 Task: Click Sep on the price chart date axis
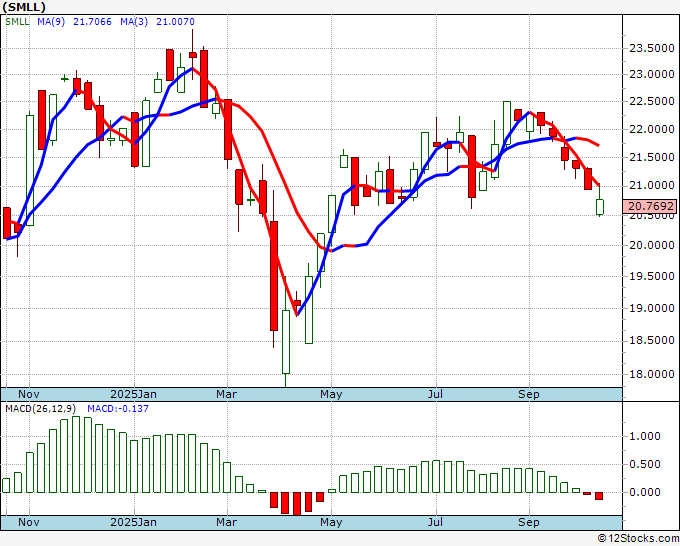(529, 394)
